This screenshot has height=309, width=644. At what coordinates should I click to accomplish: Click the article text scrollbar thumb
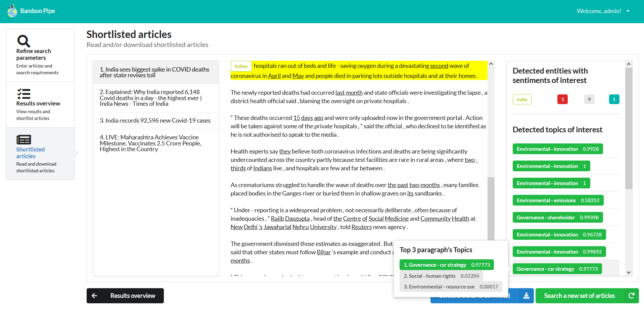(x=491, y=209)
